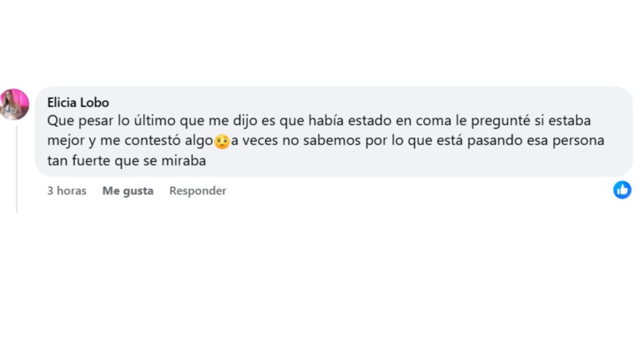Click the timestamp to open the comment permalink

click(x=66, y=190)
